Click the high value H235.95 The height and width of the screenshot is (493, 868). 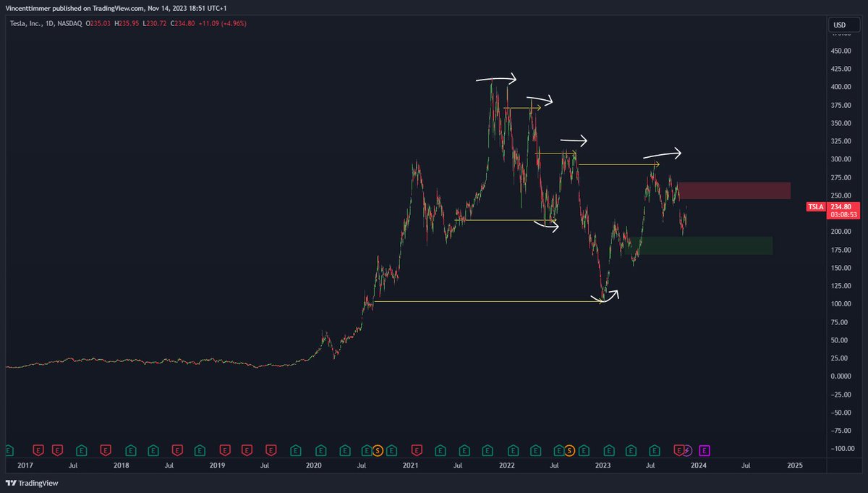click(127, 24)
